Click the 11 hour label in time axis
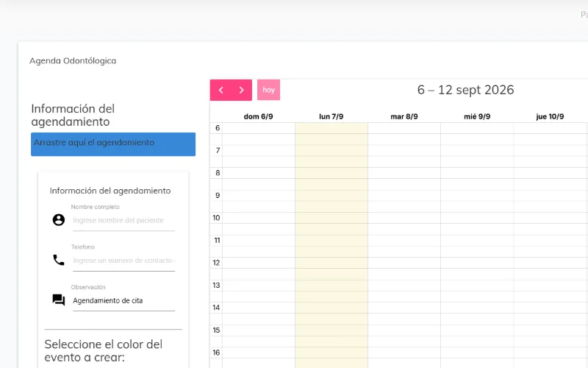 (x=217, y=241)
